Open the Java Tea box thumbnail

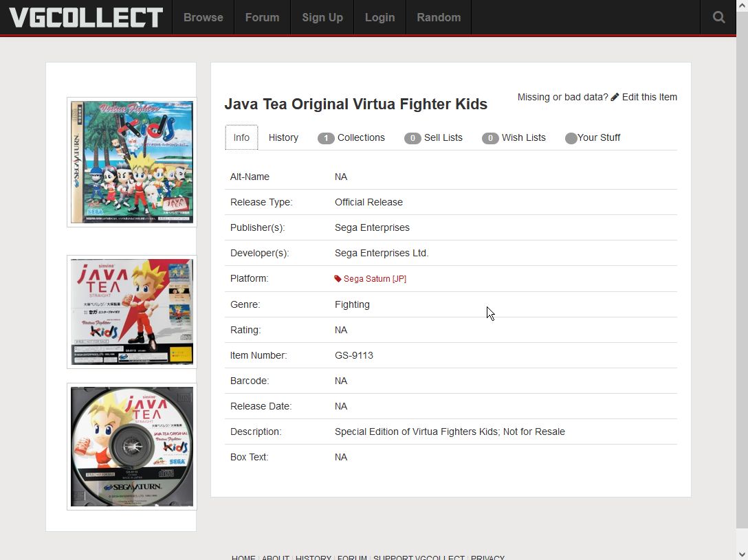131,311
